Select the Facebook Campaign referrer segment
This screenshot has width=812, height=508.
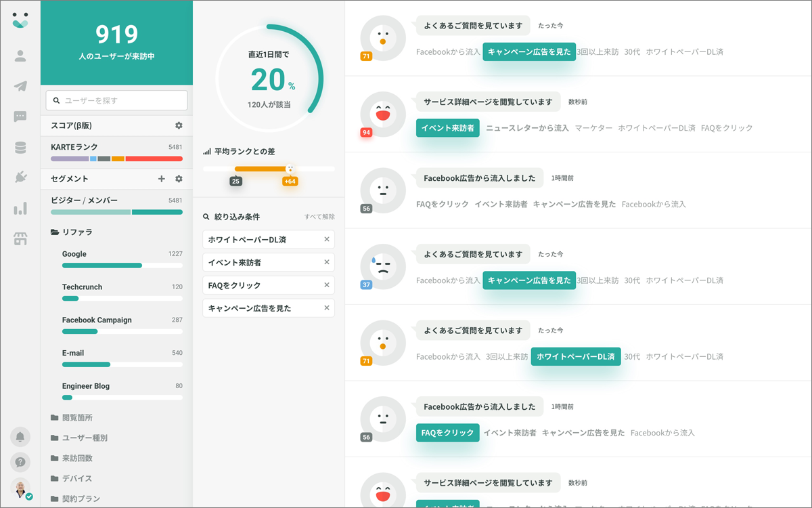[122, 325]
